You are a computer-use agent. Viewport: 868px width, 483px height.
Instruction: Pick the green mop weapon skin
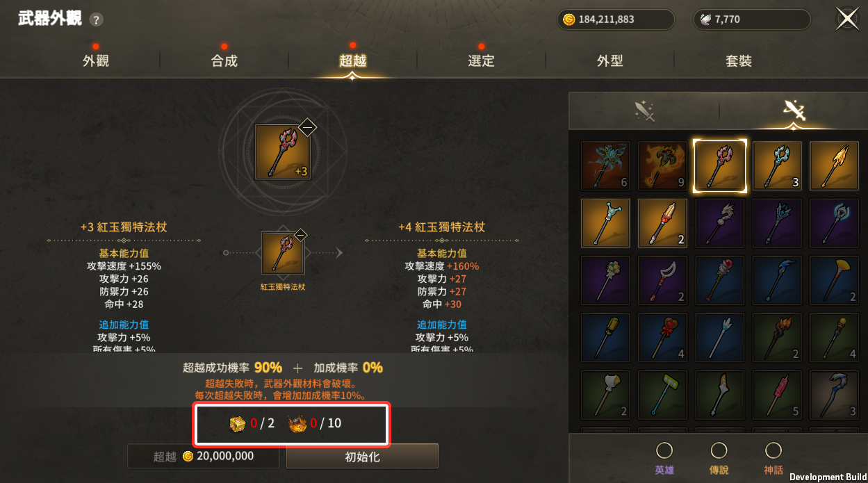tap(663, 395)
